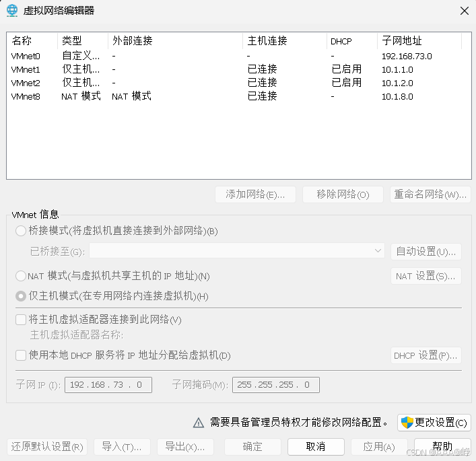Viewport: 476px width, 461px height.
Task: Click 应用(A) button
Action: point(379,447)
